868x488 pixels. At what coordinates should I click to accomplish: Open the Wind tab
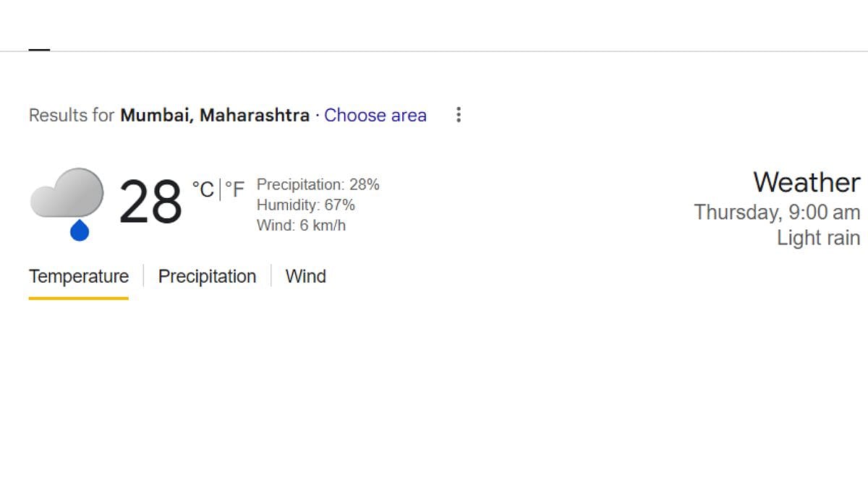[305, 276]
